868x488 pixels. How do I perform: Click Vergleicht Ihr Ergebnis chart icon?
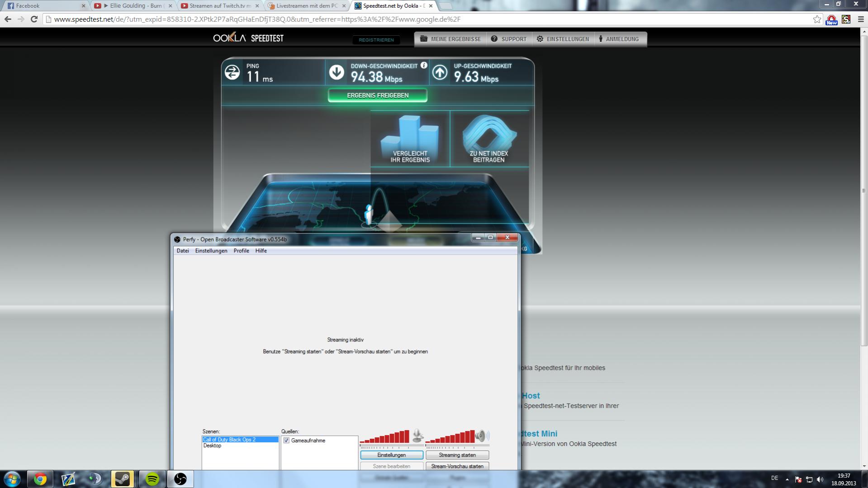(x=410, y=138)
